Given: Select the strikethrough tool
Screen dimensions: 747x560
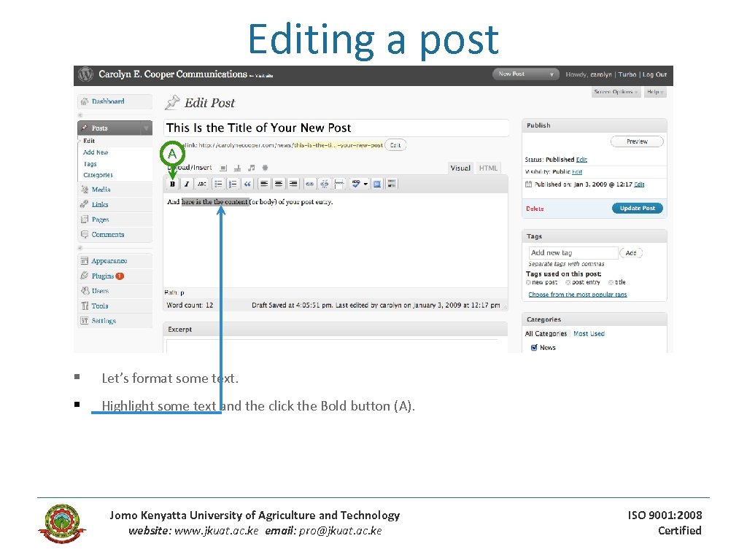Looking at the screenshot, I should pyautogui.click(x=203, y=184).
